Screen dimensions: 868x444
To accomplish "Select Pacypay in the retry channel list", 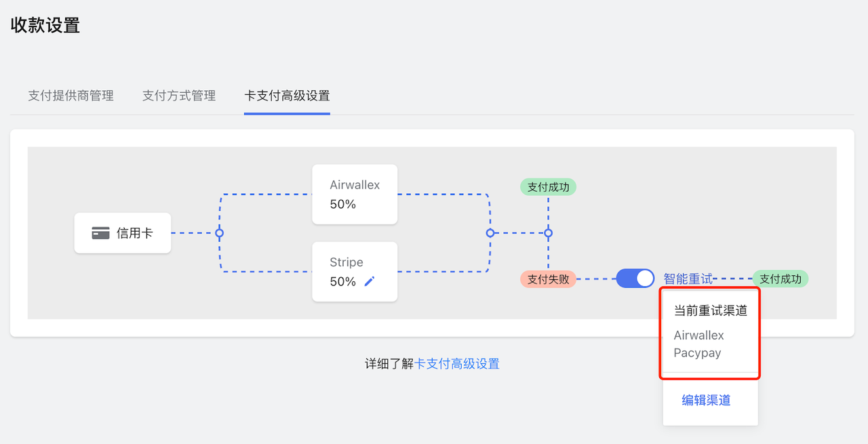I will (x=696, y=352).
